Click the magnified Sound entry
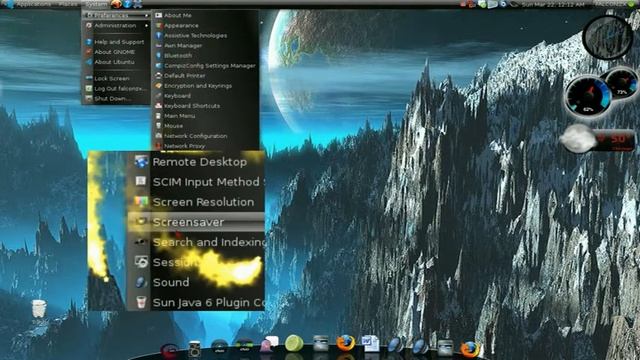Image resolution: width=640 pixels, height=360 pixels. coord(196,282)
